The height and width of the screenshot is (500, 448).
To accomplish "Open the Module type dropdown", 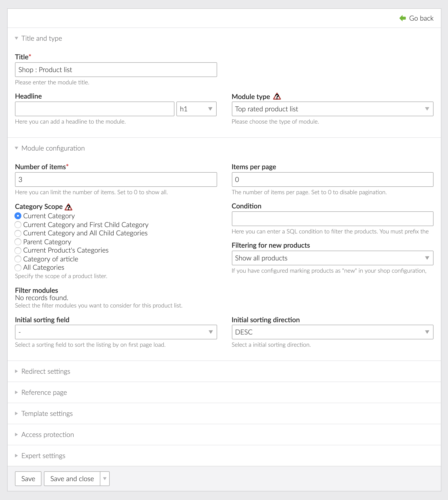I will coord(332,109).
